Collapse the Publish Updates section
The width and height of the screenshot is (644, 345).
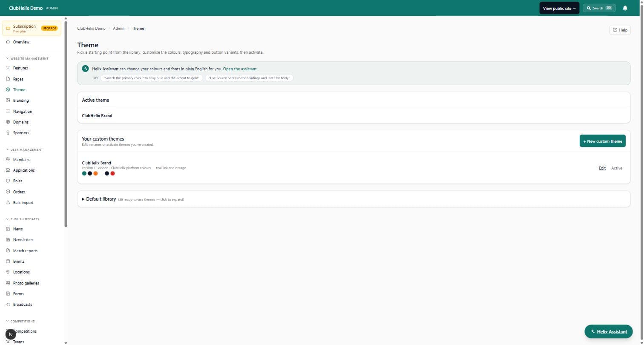23,219
